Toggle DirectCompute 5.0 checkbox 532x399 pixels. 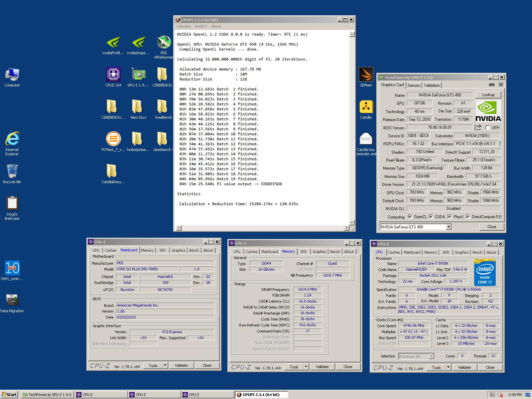click(468, 217)
